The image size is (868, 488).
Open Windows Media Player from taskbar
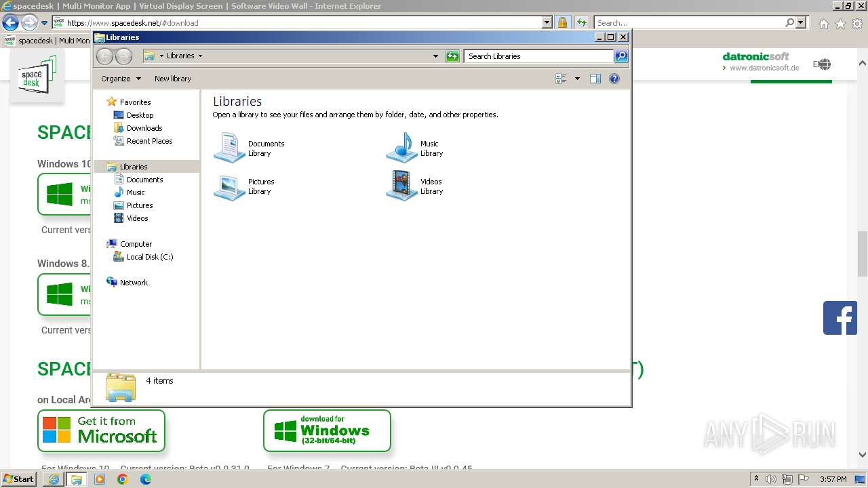(100, 479)
